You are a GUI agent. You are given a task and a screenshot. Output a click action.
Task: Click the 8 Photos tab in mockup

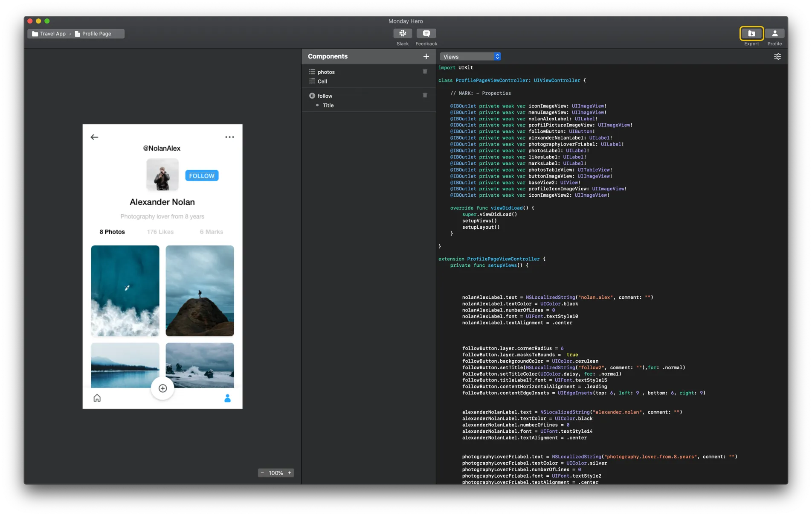(112, 232)
